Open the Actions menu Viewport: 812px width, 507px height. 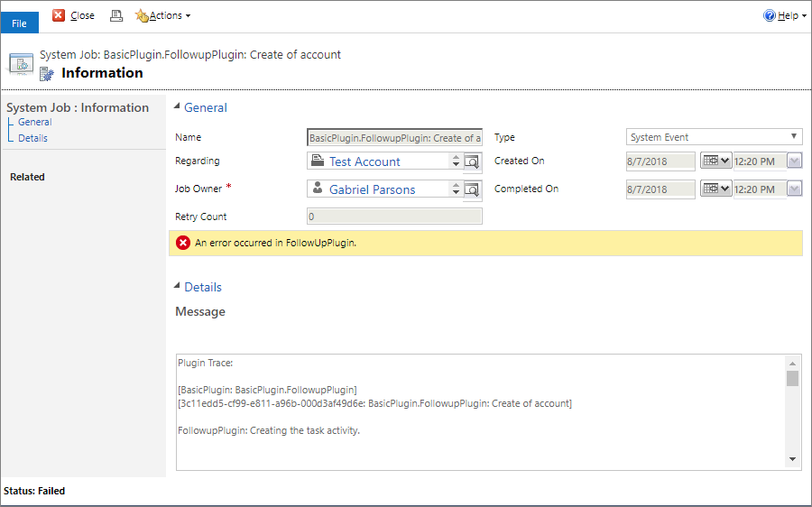coord(162,15)
